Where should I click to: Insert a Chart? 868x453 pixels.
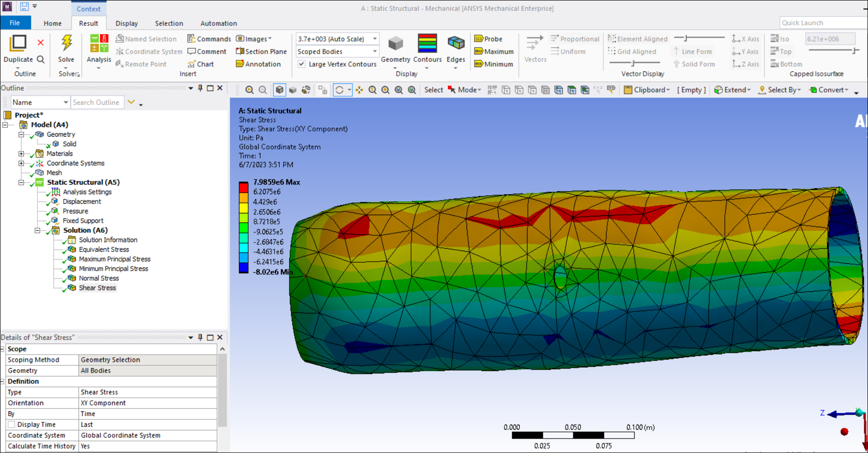click(x=200, y=64)
